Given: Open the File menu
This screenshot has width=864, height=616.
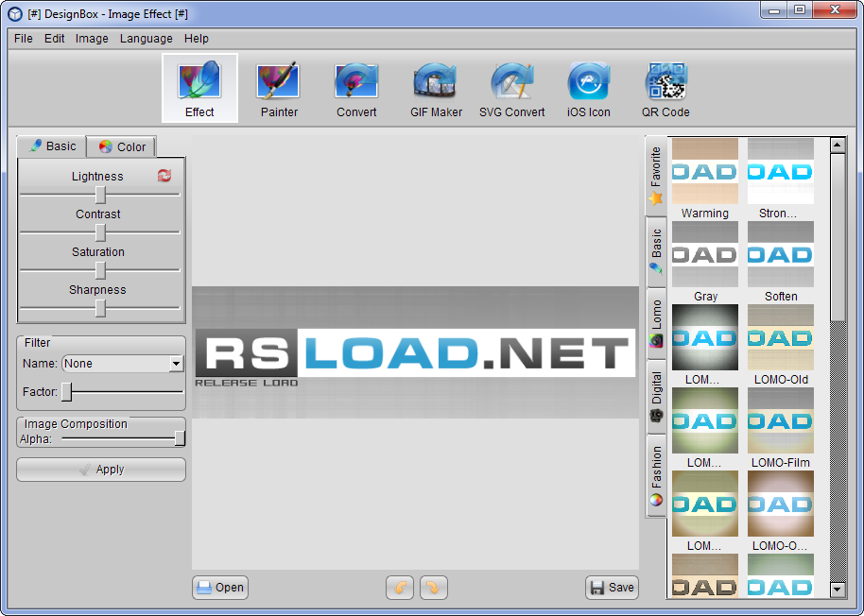Looking at the screenshot, I should 23,39.
